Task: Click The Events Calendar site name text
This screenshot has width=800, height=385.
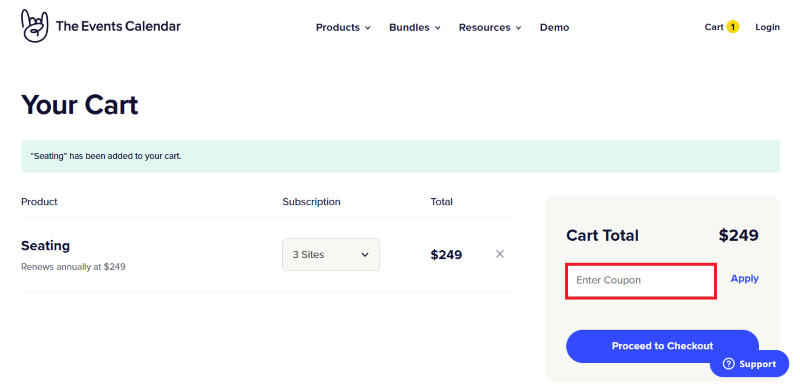Action: point(118,26)
